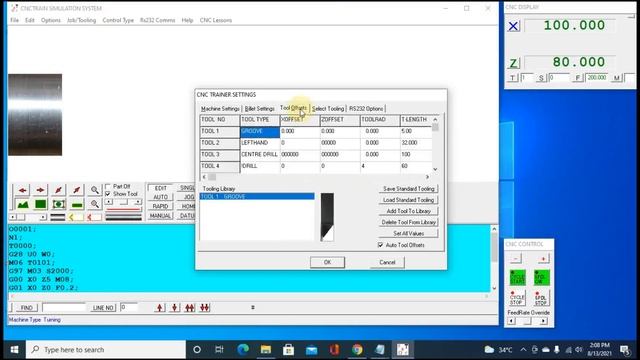640x360 pixels.
Task: Click the Set All Values button
Action: tap(408, 233)
